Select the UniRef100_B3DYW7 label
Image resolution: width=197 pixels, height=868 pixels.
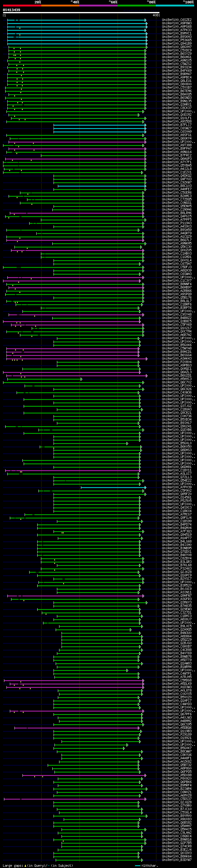click(177, 860)
